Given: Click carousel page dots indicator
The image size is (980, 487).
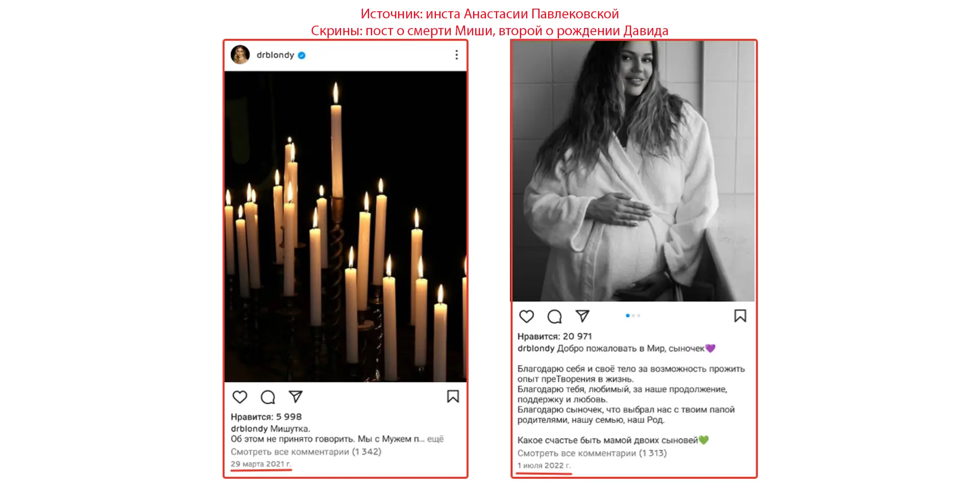Looking at the screenshot, I should point(633,315).
